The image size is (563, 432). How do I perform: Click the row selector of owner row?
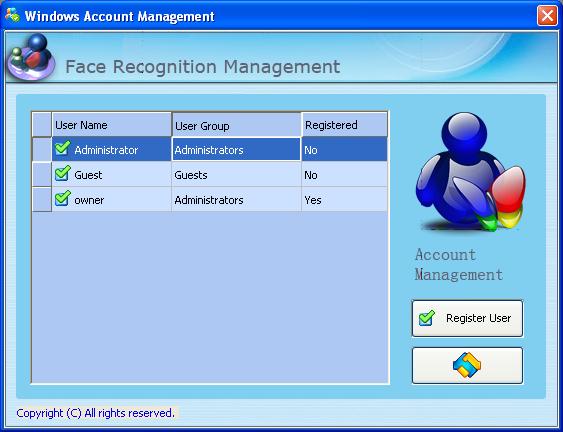42,199
